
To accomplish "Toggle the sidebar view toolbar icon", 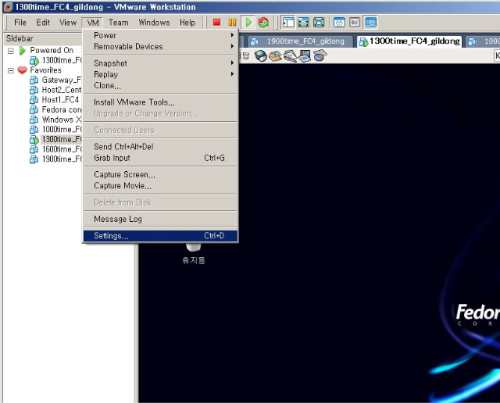I will [x=288, y=22].
